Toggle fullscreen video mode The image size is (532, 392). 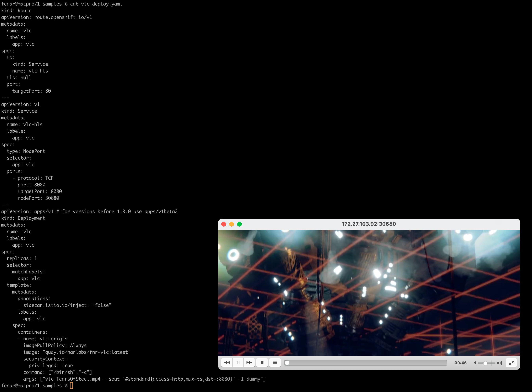[x=511, y=363]
